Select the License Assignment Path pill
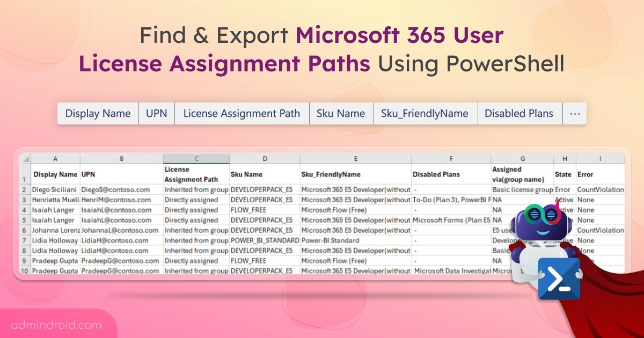 (x=241, y=113)
